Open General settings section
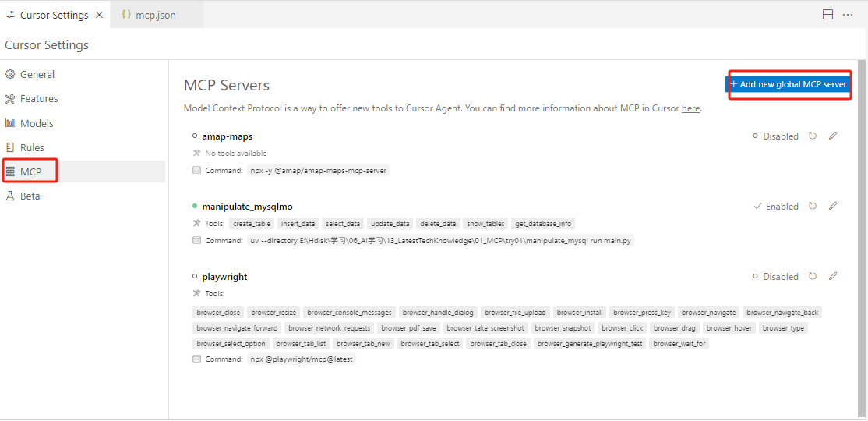868x421 pixels. (37, 75)
